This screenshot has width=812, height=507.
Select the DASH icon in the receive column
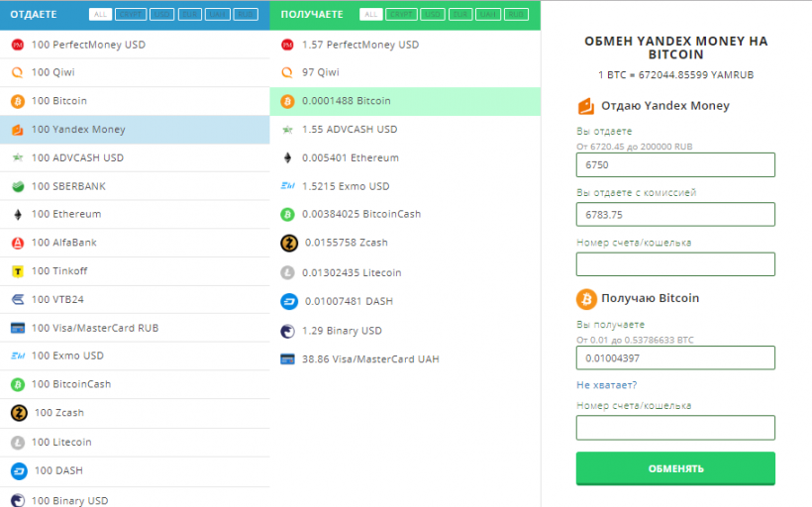(x=289, y=302)
